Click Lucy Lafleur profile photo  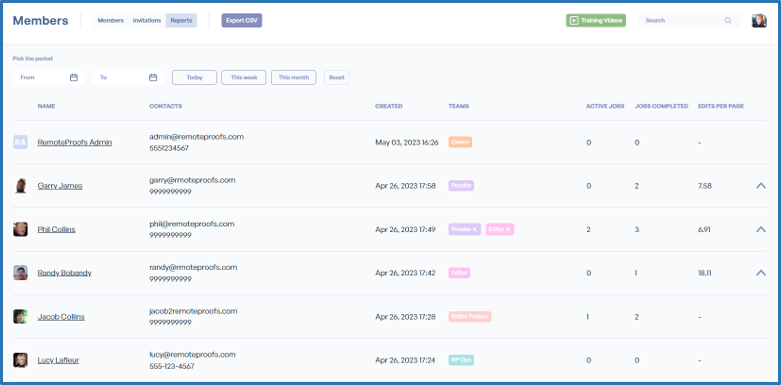[x=20, y=360]
